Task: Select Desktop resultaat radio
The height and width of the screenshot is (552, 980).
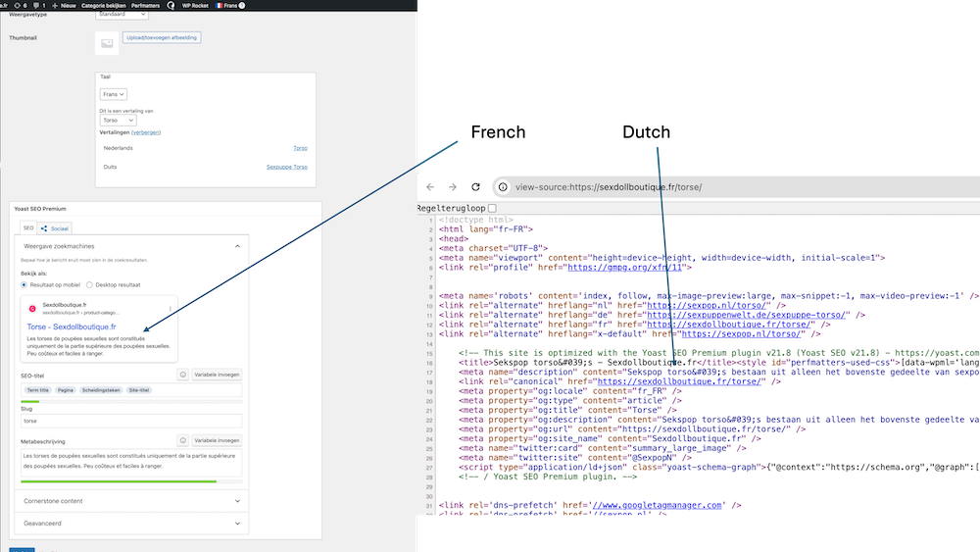Action: [x=89, y=285]
